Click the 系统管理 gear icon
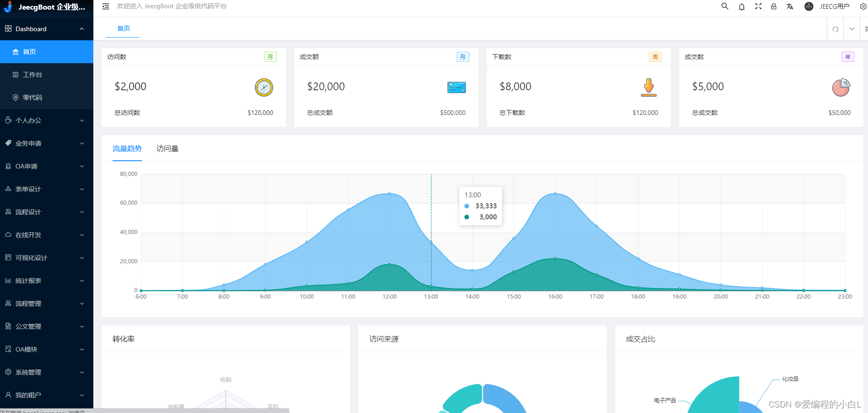Viewport: 868px width, 413px height. coord(8,372)
